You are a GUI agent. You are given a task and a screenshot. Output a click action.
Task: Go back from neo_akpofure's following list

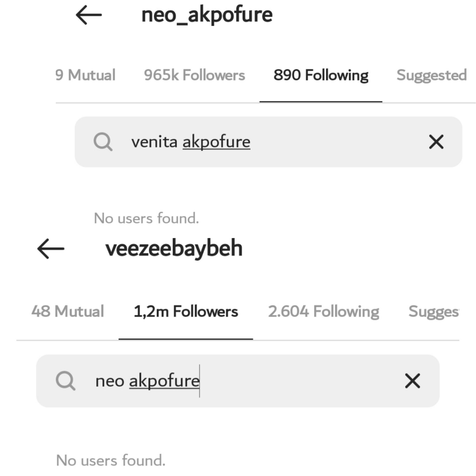coord(89,15)
